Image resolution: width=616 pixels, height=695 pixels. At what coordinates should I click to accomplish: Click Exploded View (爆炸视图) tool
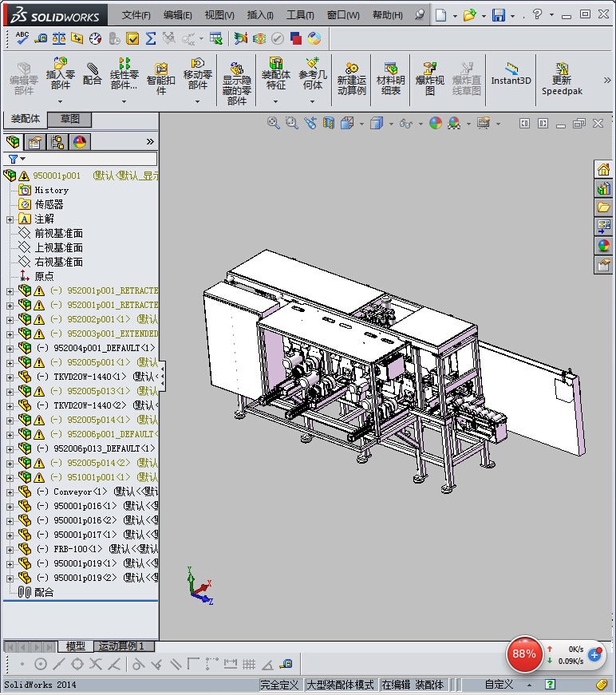pyautogui.click(x=429, y=79)
